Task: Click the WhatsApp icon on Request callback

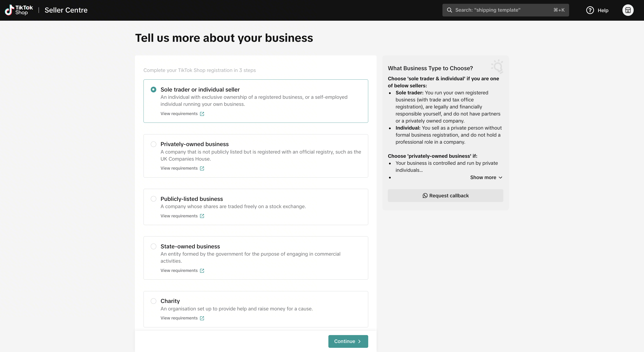Action: tap(425, 196)
